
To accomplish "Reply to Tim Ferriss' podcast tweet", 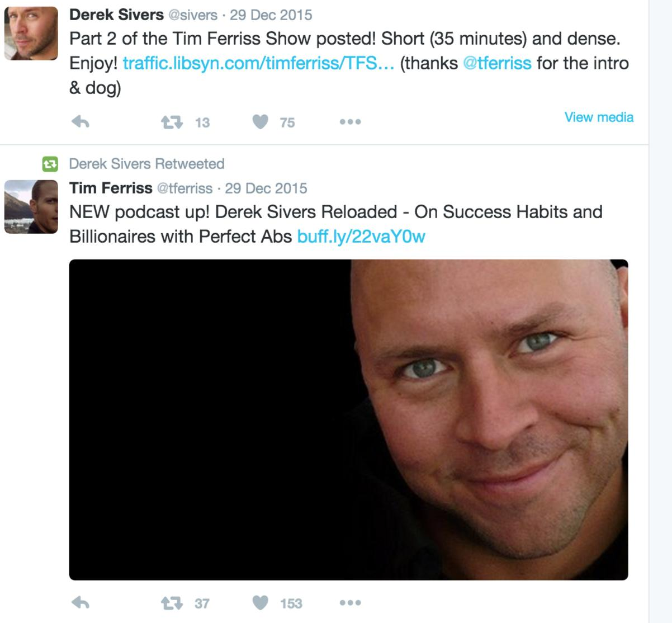I will point(81,603).
